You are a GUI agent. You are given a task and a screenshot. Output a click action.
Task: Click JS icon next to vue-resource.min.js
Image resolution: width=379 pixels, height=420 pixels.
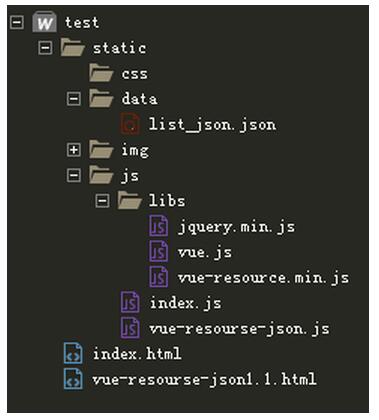click(x=159, y=277)
